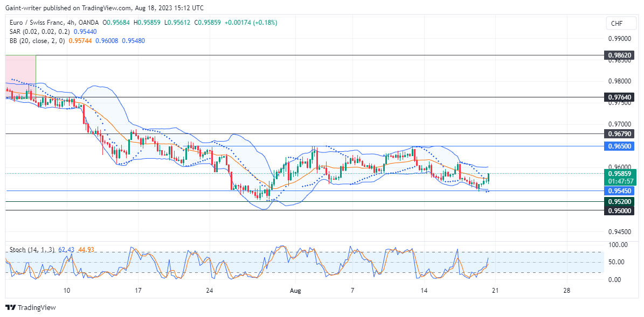
Task: Click the Stoch (14, 1, 3) indicator legend
Action: (x=32, y=249)
